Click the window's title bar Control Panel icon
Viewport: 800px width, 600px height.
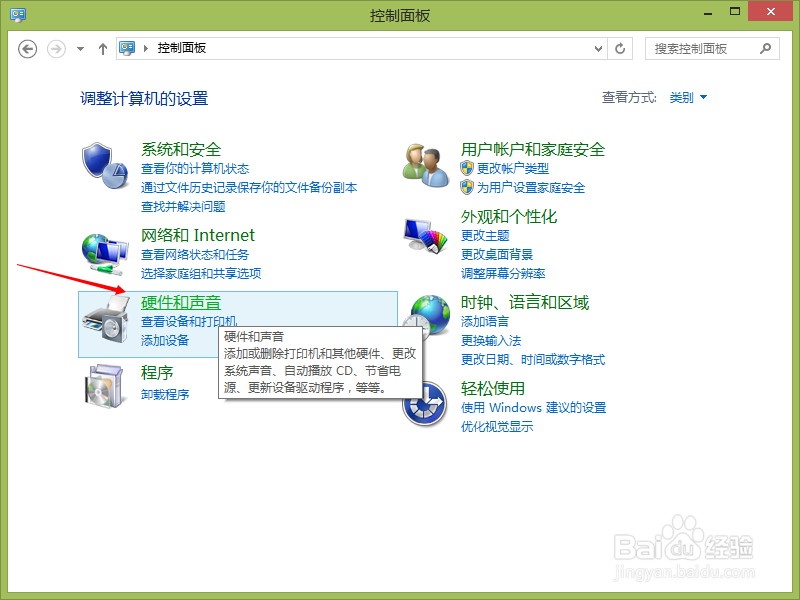click(18, 14)
